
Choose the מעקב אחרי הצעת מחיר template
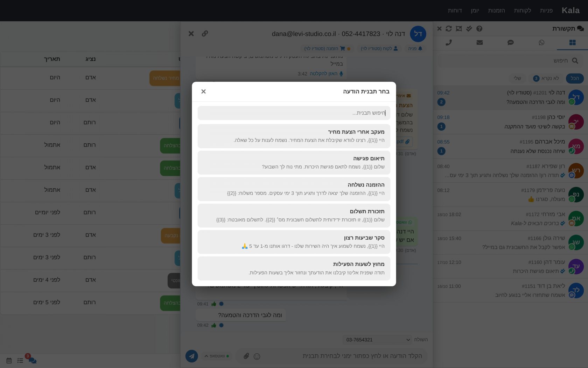click(x=294, y=136)
